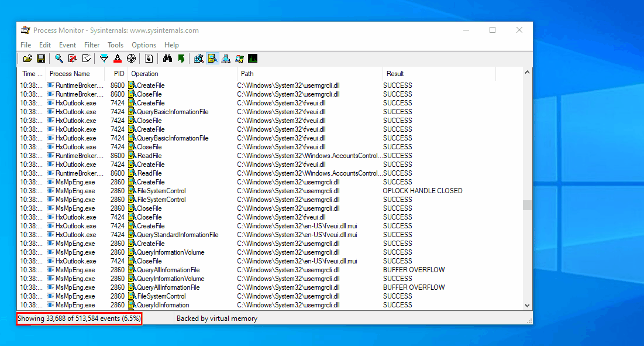Toggle Show Process and Thread Activity icon

click(239, 59)
